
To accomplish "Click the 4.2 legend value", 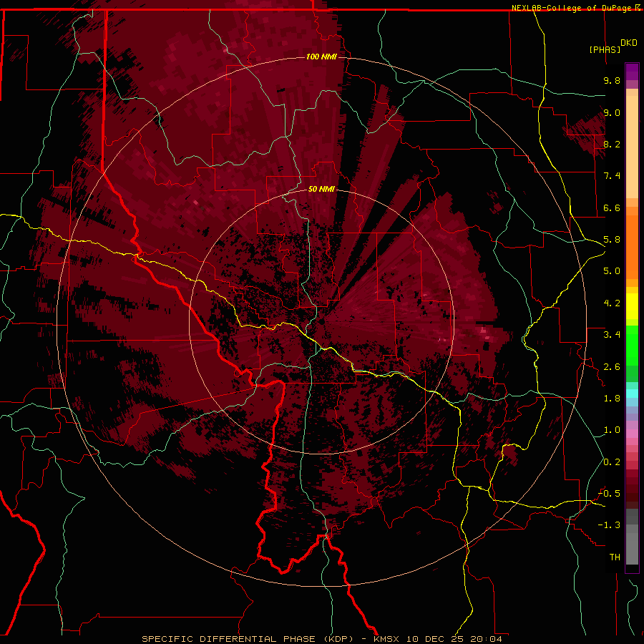I will tap(612, 303).
